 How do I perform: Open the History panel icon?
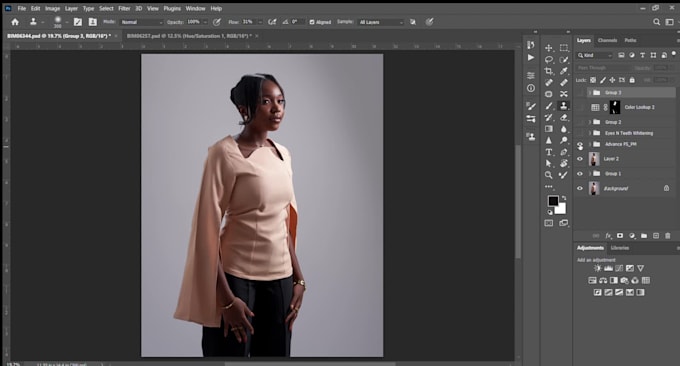[x=531, y=45]
